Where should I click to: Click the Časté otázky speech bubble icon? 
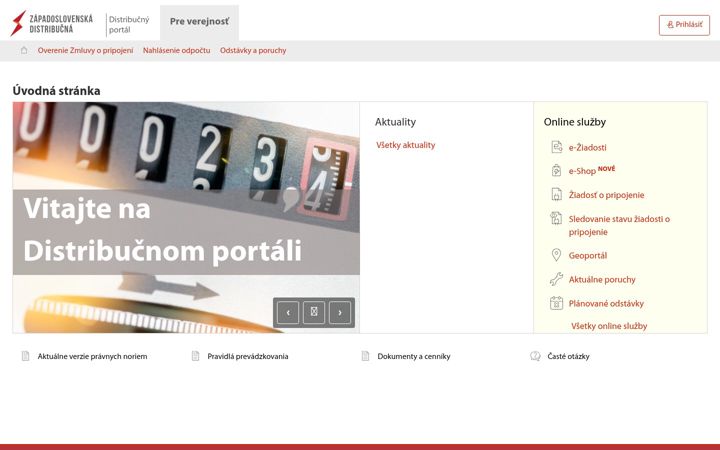(x=535, y=356)
